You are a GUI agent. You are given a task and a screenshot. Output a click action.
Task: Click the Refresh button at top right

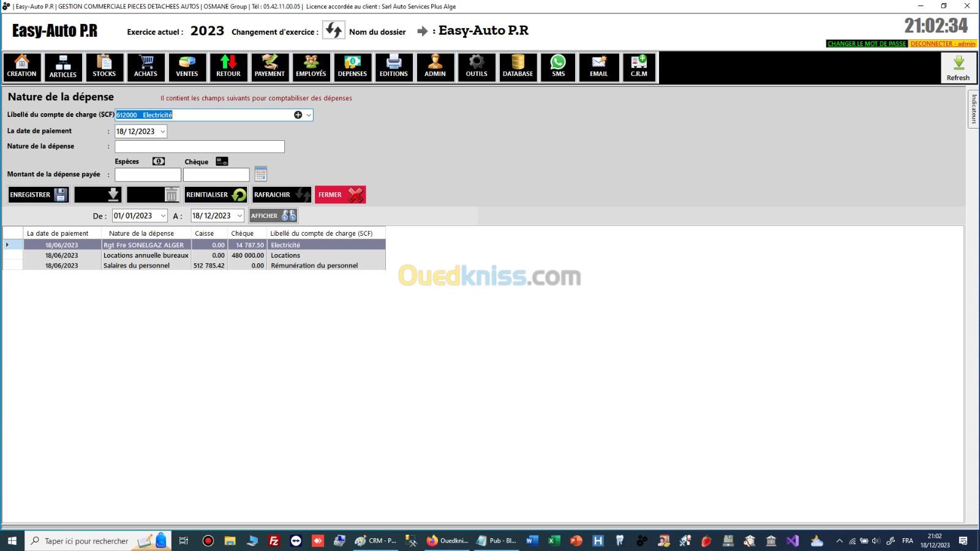tap(958, 67)
